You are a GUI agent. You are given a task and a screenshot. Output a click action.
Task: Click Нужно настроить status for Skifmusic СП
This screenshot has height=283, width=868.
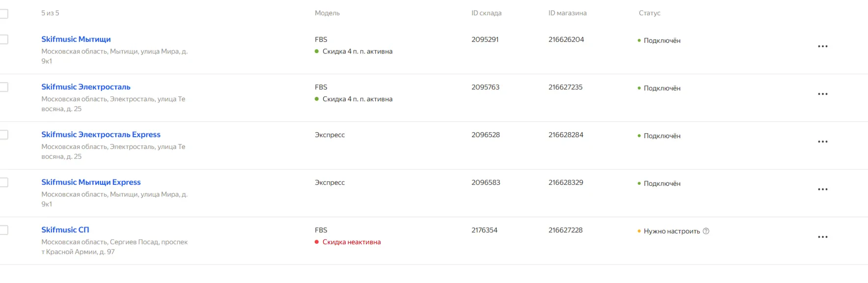(671, 231)
